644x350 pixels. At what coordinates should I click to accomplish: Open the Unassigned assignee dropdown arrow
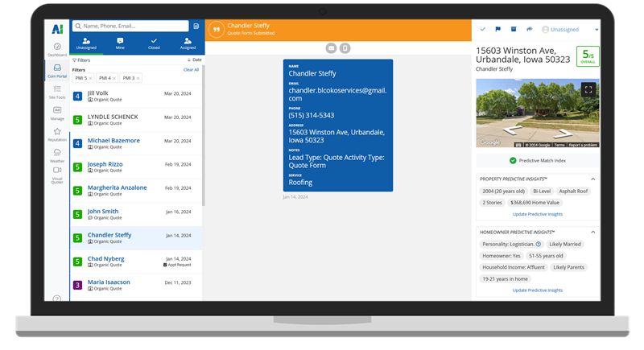597,30
